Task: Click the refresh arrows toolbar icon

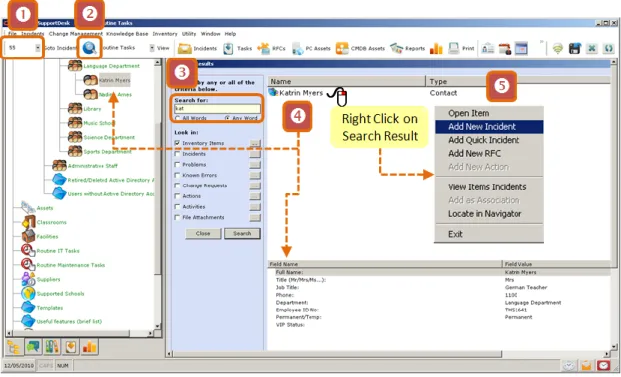Action: [x=609, y=48]
